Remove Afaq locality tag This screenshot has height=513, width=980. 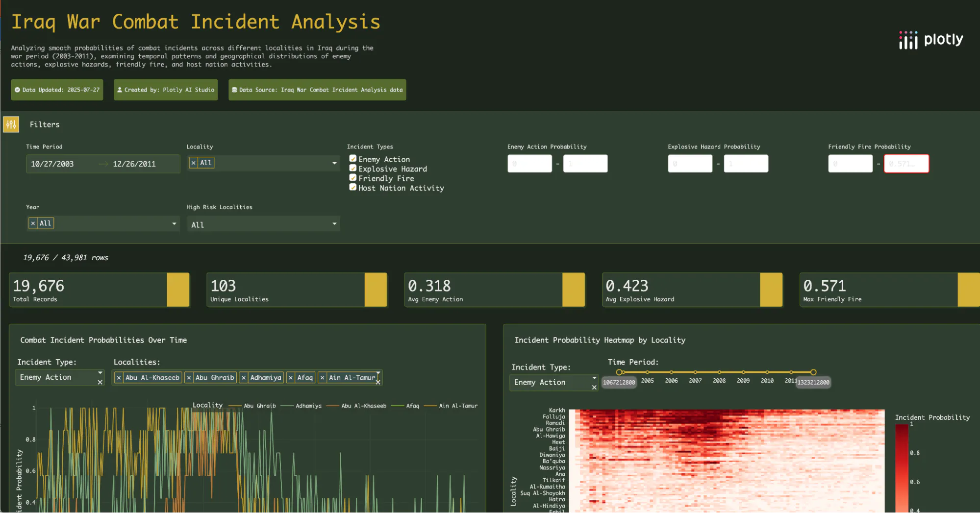coord(291,378)
